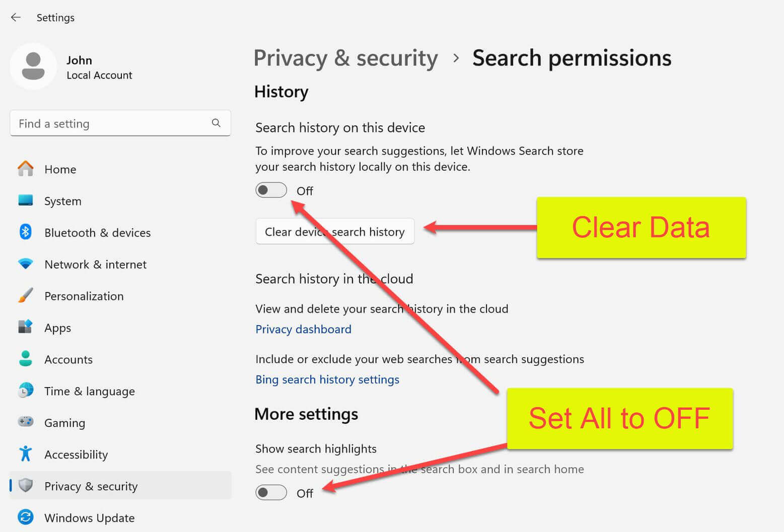Click the Windows Update sync icon
Screen dimensions: 784x532
tap(26, 517)
